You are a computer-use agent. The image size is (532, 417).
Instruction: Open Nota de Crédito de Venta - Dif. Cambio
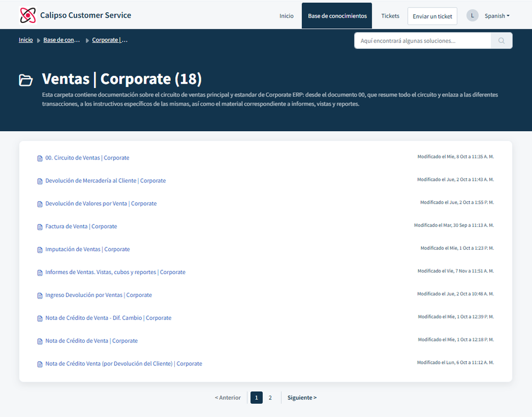click(x=108, y=318)
